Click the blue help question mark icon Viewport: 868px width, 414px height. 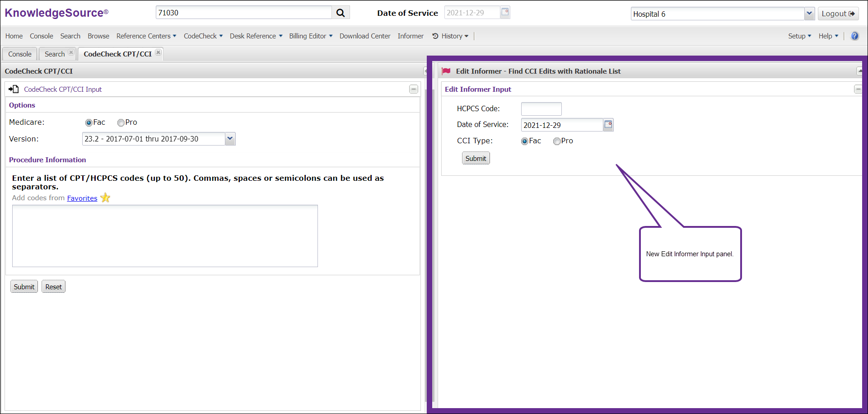(854, 36)
